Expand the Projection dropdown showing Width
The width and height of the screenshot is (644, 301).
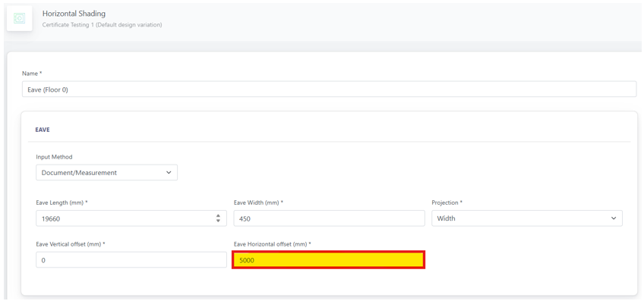coord(527,218)
